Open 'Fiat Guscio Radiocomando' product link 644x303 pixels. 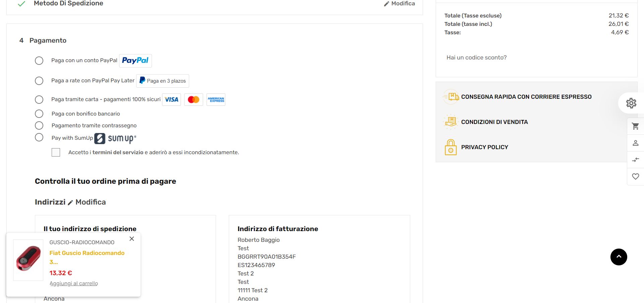pos(87,257)
